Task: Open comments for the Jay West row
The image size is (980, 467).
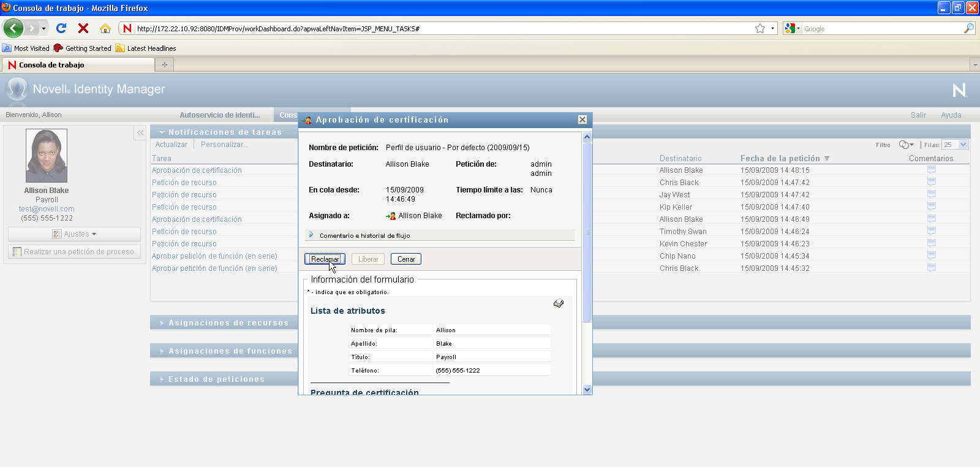Action: click(932, 194)
